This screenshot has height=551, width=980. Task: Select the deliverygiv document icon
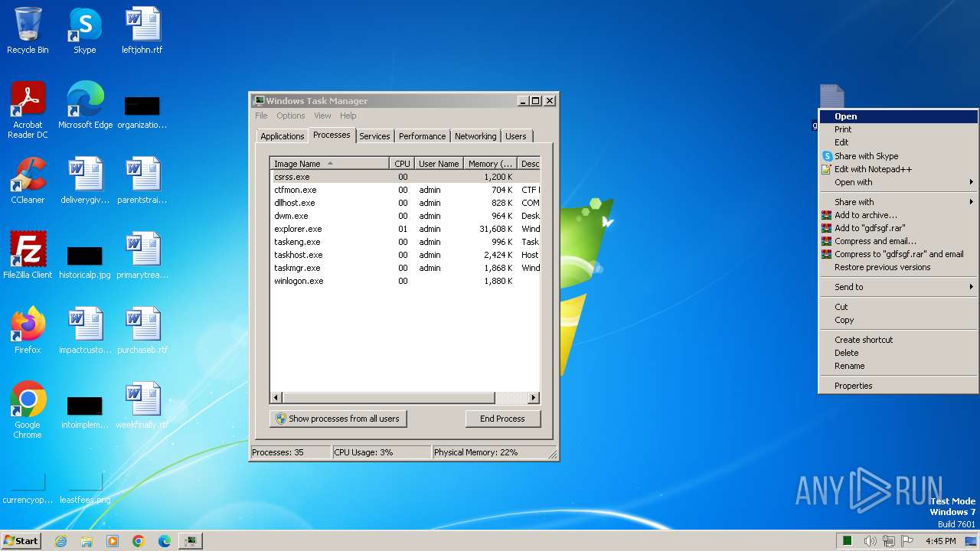(85, 181)
